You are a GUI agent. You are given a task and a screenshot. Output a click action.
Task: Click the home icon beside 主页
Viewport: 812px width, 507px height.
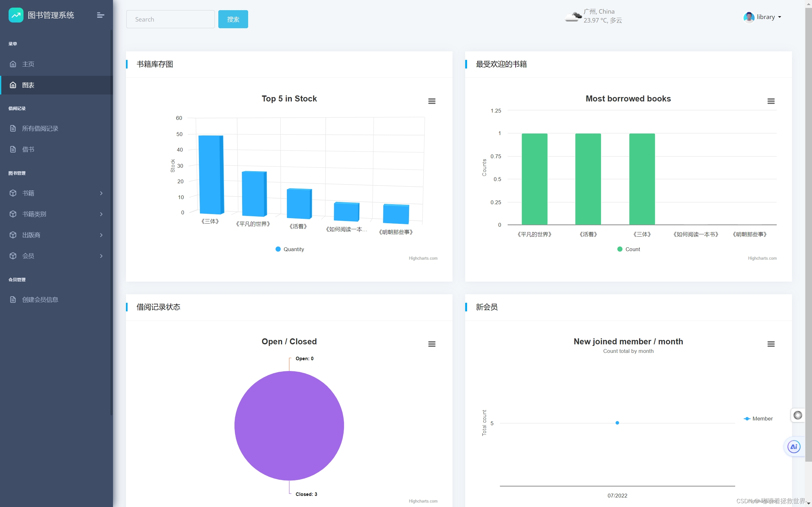point(13,64)
